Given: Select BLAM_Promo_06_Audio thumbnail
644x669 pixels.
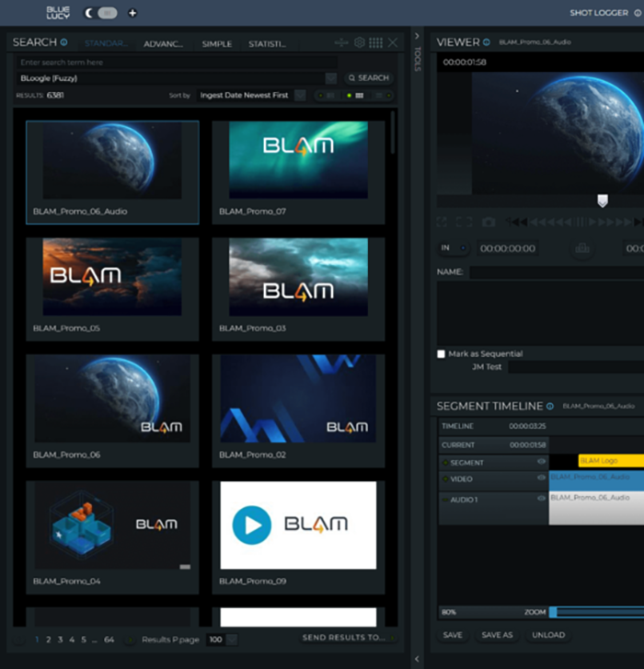Looking at the screenshot, I should tap(112, 172).
